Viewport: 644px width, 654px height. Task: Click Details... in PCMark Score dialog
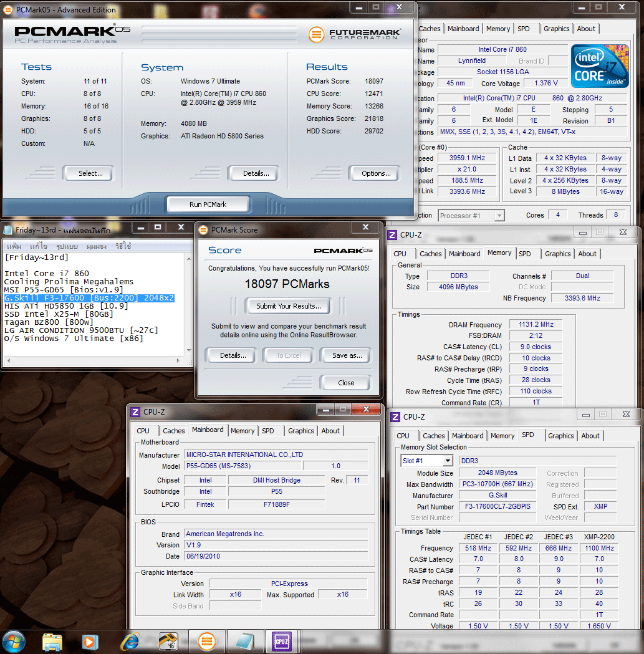click(x=231, y=355)
